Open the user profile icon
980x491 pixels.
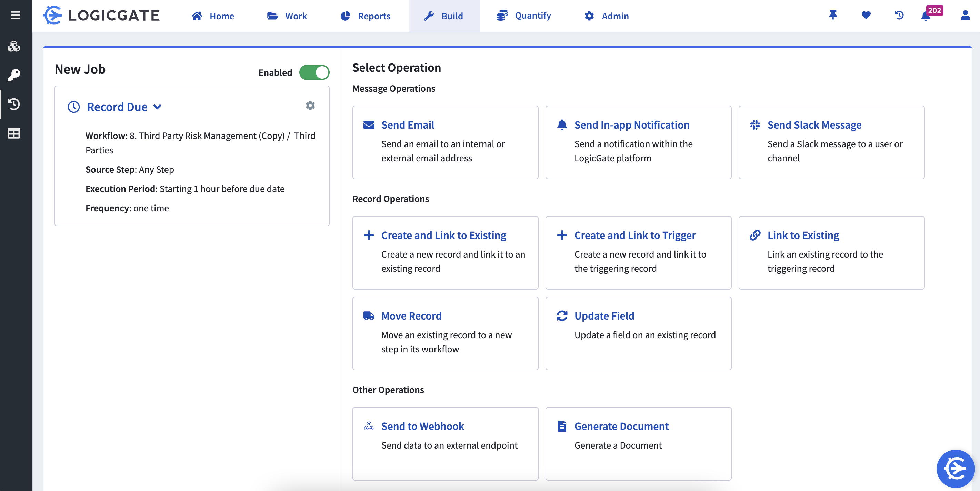pyautogui.click(x=965, y=15)
